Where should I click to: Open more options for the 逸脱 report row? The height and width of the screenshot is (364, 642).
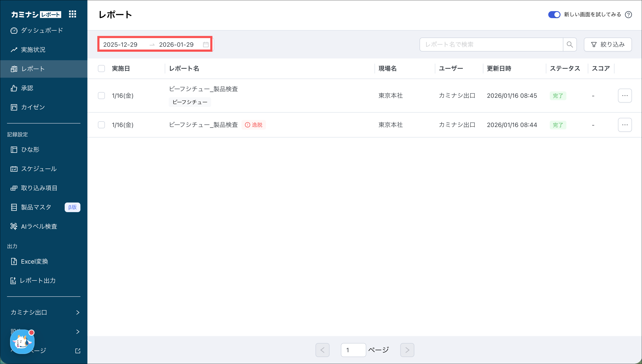(x=625, y=125)
